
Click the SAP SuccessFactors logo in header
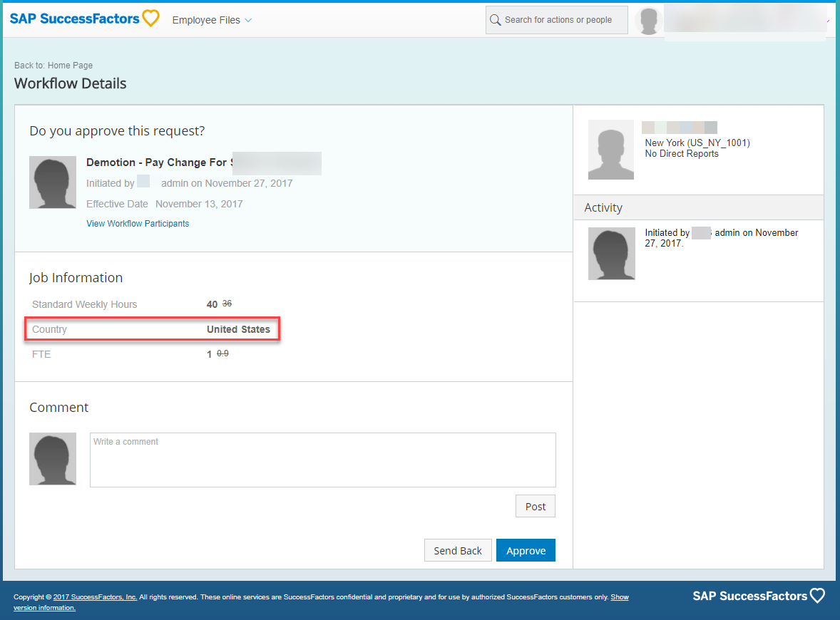point(85,19)
